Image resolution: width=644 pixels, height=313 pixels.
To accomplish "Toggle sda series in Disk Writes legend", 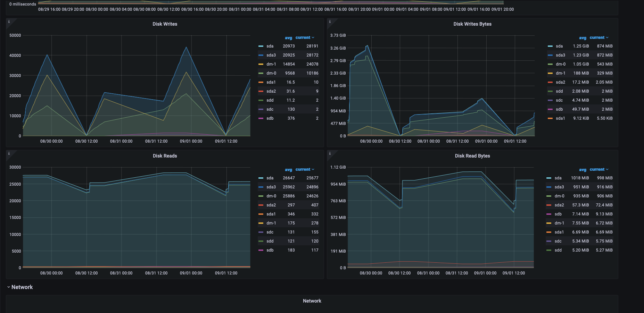I will pos(270,46).
